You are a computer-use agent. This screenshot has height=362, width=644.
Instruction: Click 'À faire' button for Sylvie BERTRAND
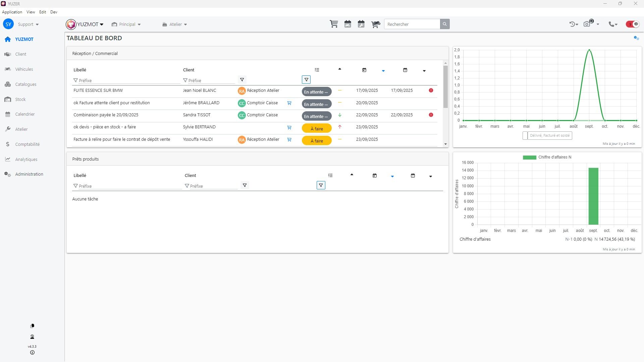coord(316,128)
